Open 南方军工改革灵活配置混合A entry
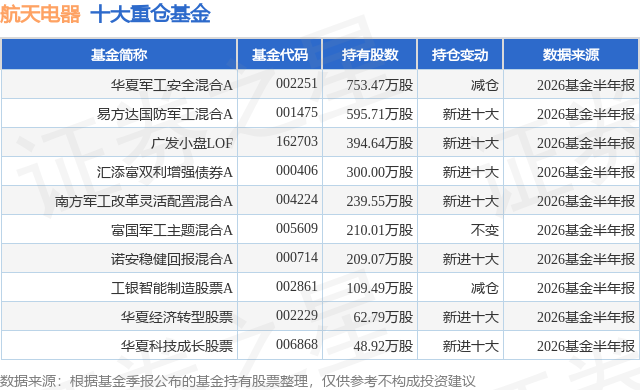The width and height of the screenshot is (640, 390). (144, 201)
